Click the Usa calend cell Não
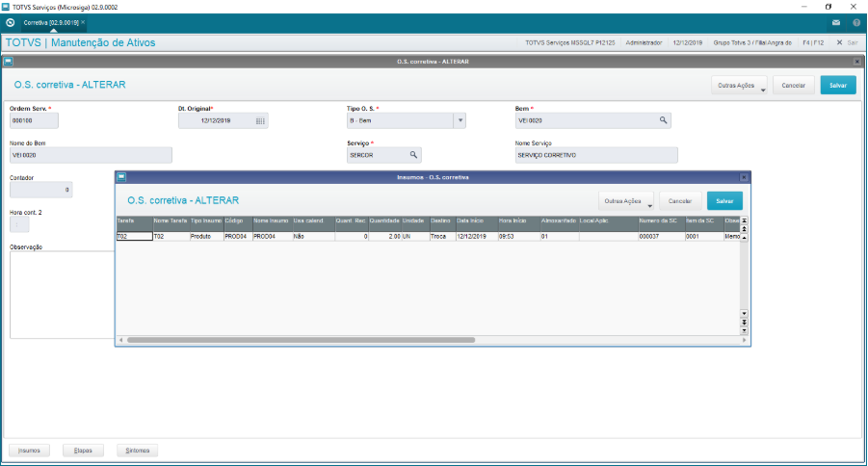The image size is (868, 466). (x=313, y=236)
